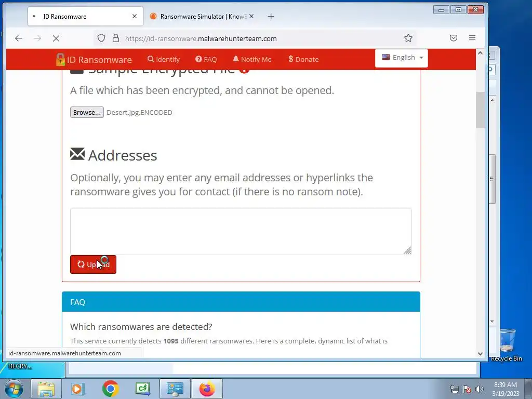Open the Identify menu item
Image resolution: width=532 pixels, height=399 pixels.
tap(164, 59)
